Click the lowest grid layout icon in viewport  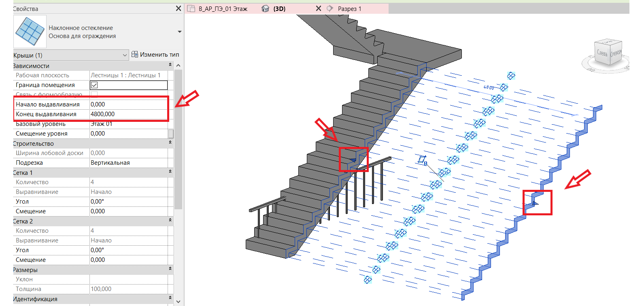368,280
